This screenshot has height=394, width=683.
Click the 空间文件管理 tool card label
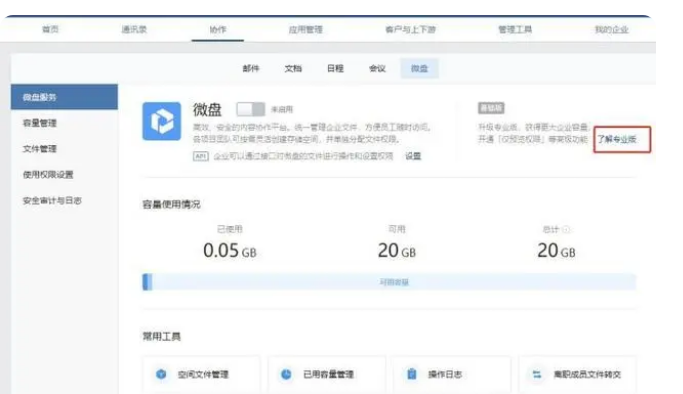pos(203,374)
